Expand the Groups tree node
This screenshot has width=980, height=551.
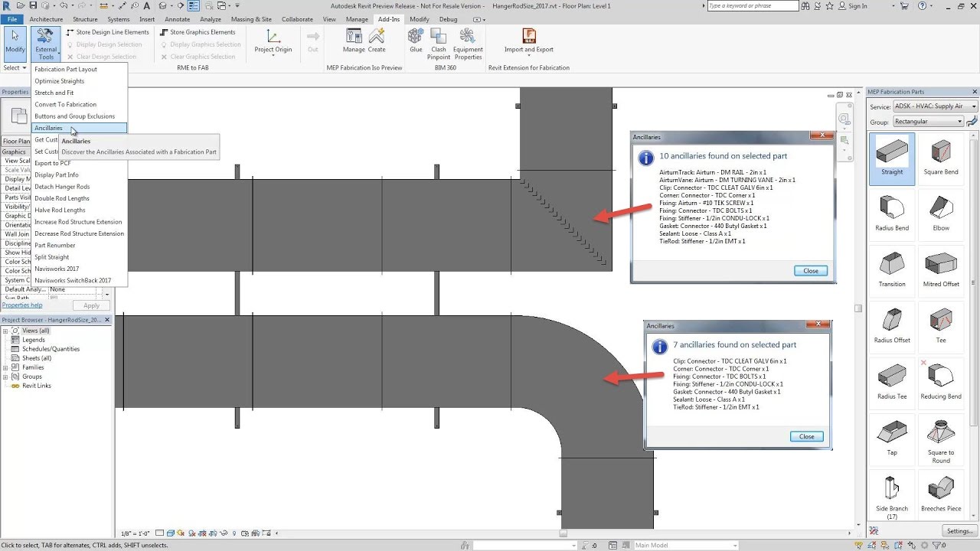tap(5, 377)
